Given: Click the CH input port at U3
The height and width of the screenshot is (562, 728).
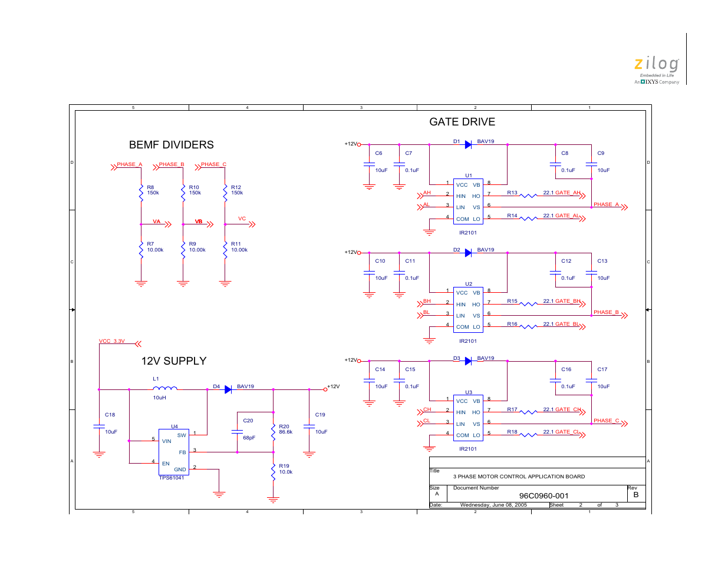Looking at the screenshot, I should [x=424, y=411].
